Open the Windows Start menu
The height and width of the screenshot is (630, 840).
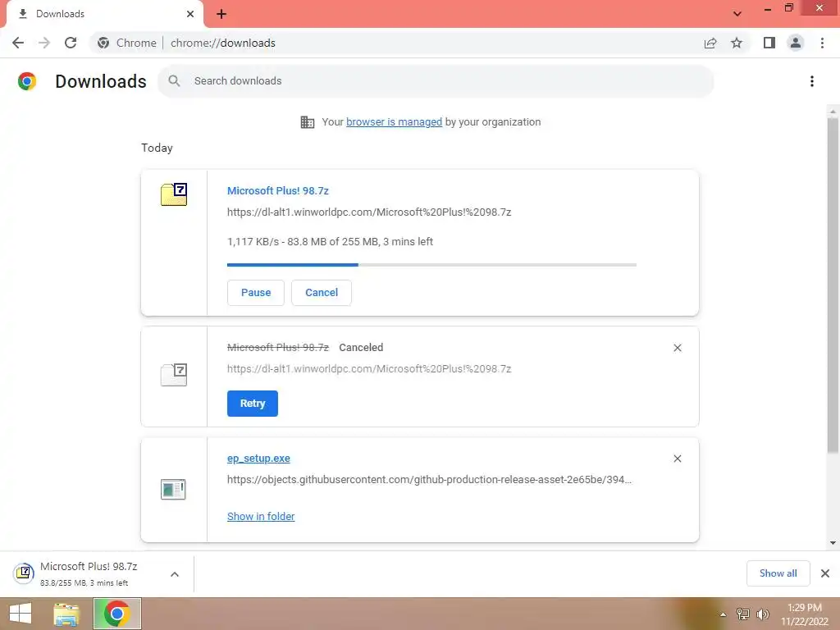pos(21,614)
